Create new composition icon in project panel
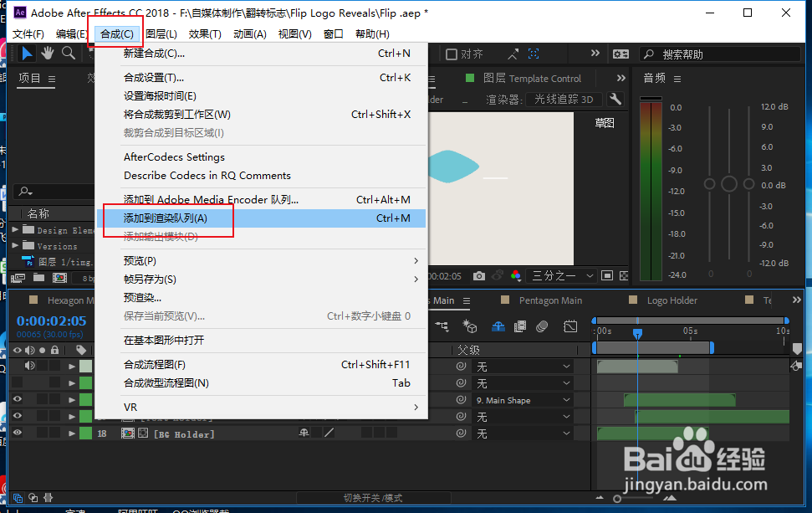 [x=59, y=279]
